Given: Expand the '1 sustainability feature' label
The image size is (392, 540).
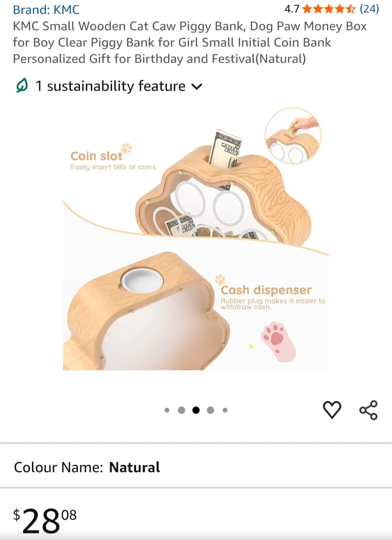Looking at the screenshot, I should tap(110, 86).
